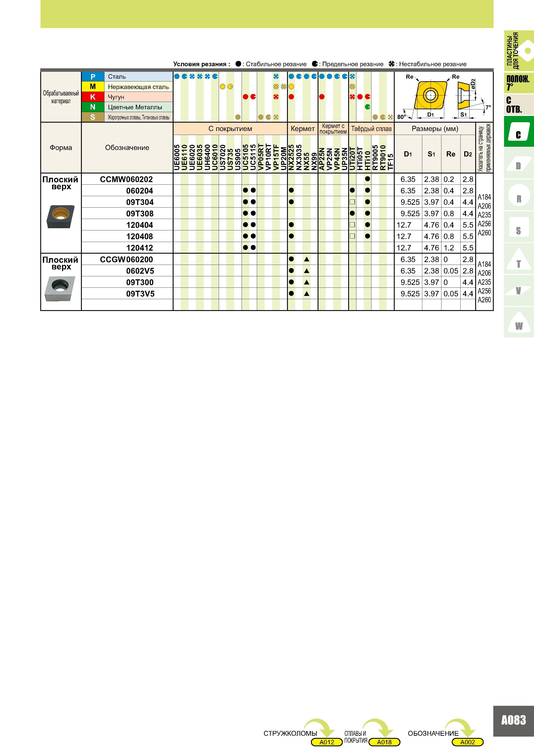Click the dark CCMW insert photo
Viewport: 534px width, 756px height.
[x=61, y=216]
